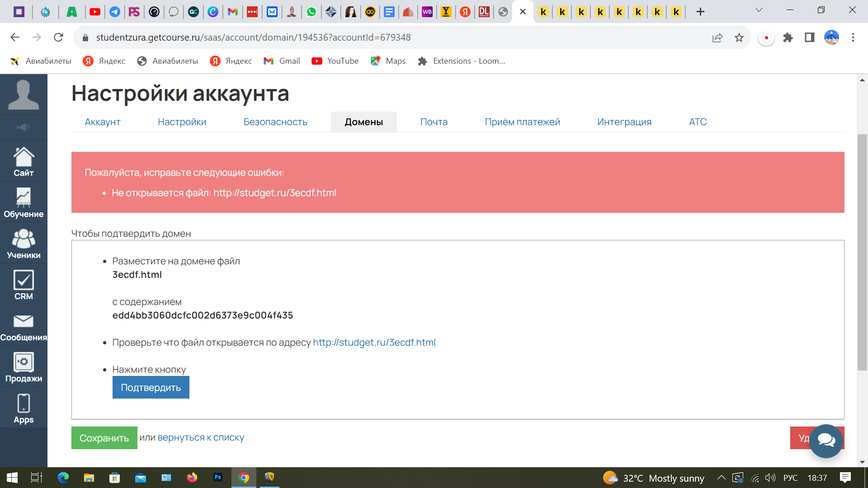The image size is (868, 488).
Task: Open the chat support bubble
Action: (826, 441)
